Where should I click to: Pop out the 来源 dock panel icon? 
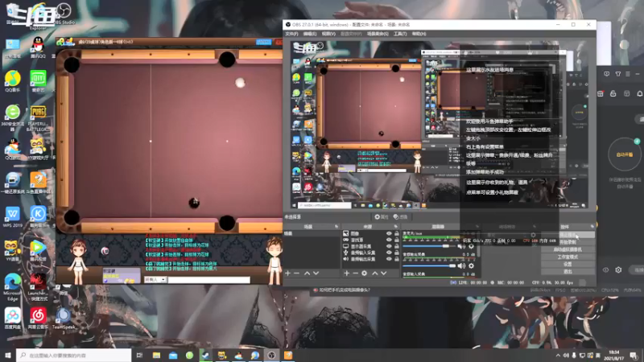396,227
